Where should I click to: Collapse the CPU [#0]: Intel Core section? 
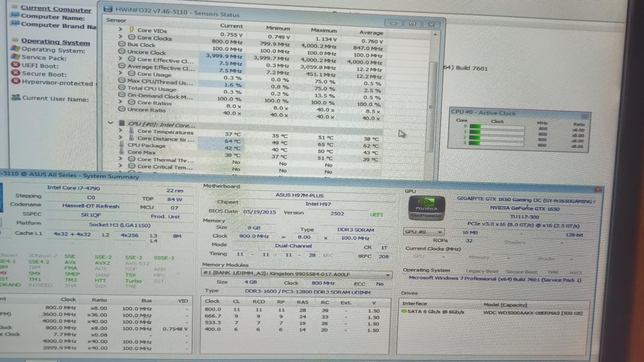110,123
